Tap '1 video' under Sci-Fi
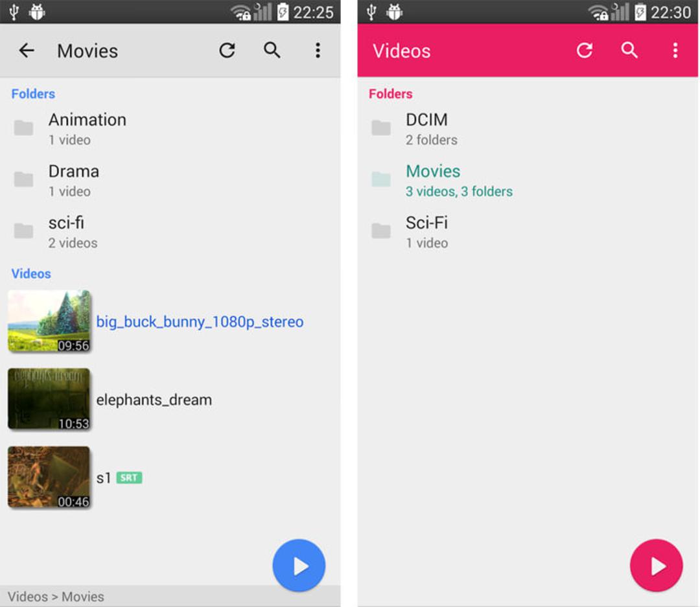 tap(426, 243)
